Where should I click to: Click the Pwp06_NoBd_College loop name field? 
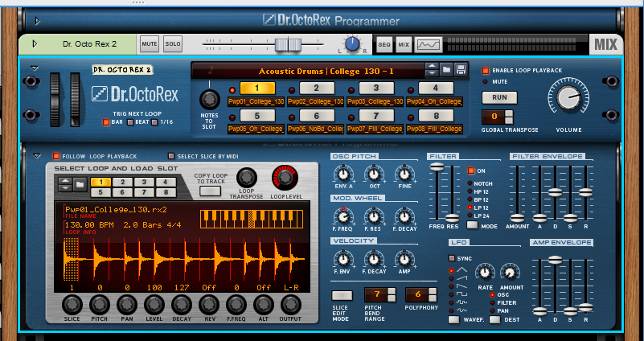(x=316, y=129)
